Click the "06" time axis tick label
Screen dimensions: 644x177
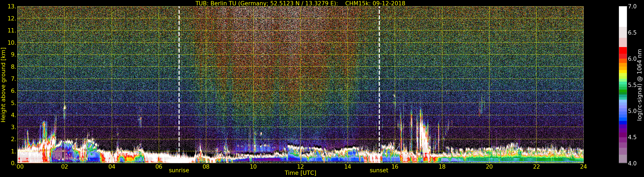(159, 167)
